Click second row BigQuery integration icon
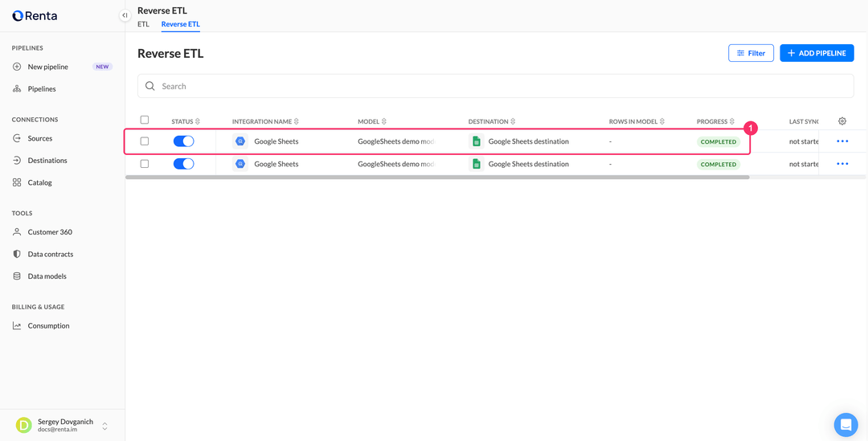The image size is (868, 441). pos(240,164)
